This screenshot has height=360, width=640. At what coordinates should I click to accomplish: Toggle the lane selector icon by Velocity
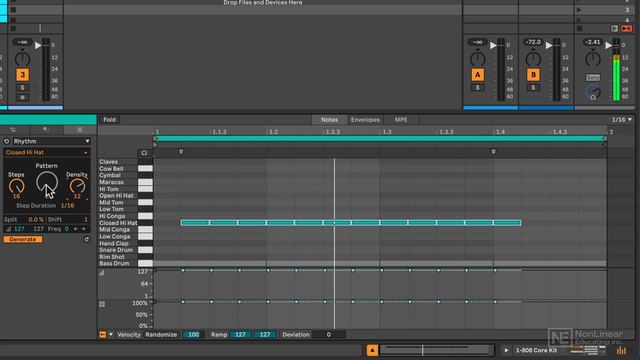(x=102, y=335)
